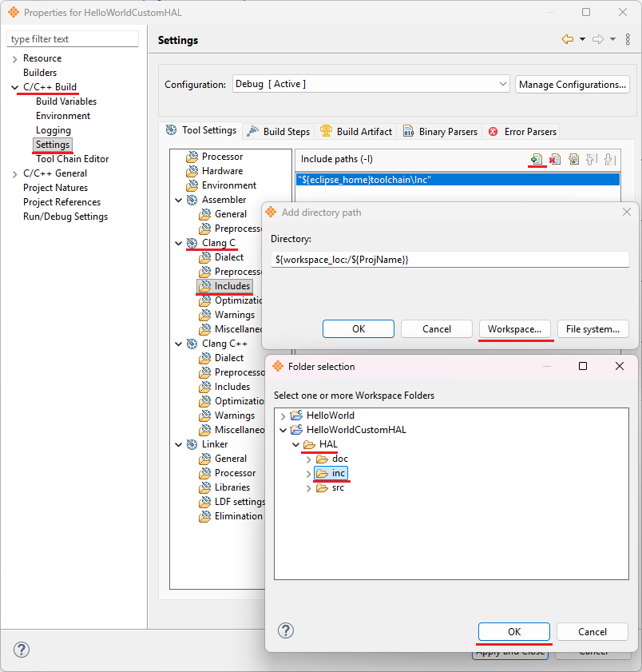Switch to the Build Steps tab
The image size is (642, 672).
click(x=279, y=131)
